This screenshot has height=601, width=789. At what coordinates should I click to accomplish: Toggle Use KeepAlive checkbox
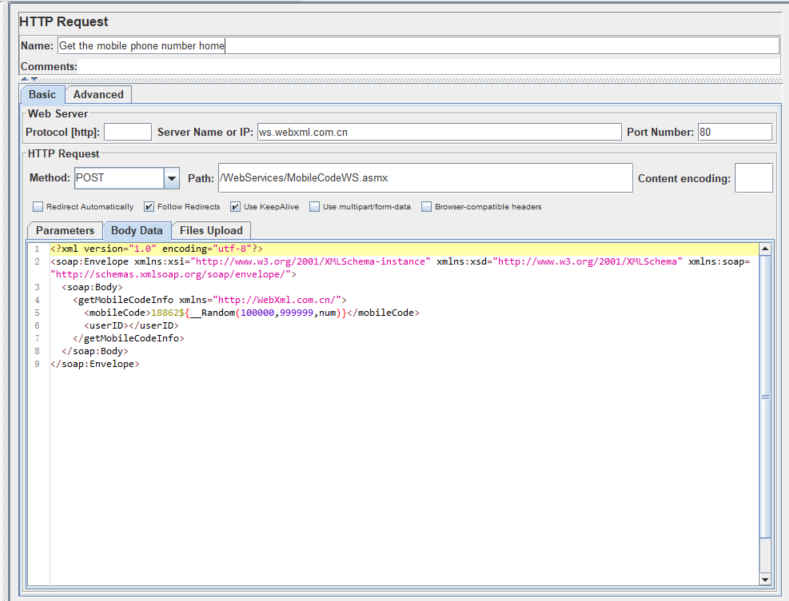tap(235, 207)
